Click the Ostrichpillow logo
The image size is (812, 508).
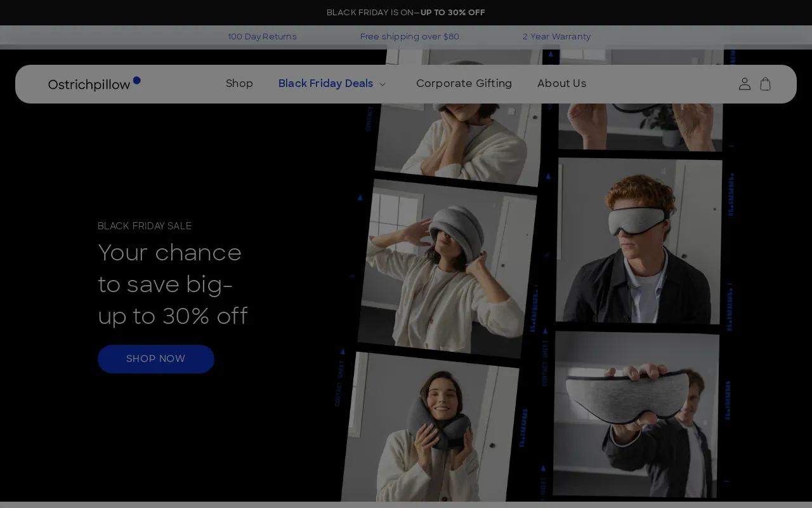pyautogui.click(x=89, y=84)
